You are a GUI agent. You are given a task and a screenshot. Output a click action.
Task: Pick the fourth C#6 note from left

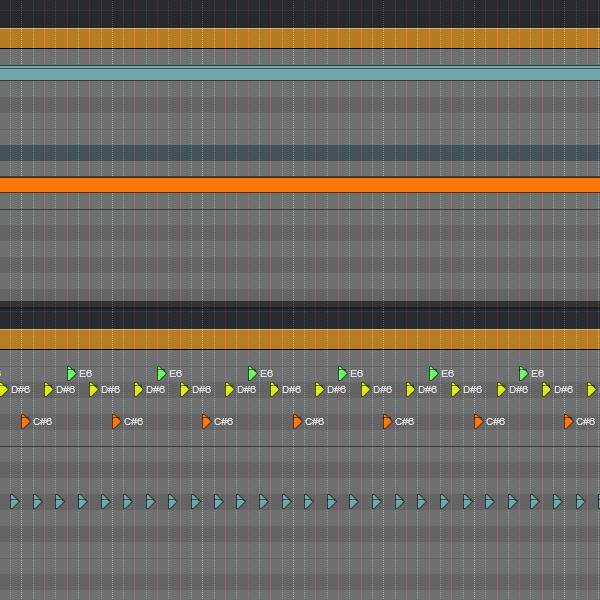coord(297,421)
